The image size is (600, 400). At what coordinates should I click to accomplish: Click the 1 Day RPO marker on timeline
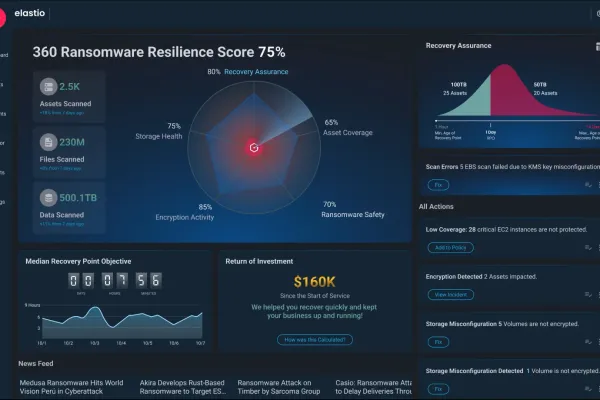coord(491,132)
